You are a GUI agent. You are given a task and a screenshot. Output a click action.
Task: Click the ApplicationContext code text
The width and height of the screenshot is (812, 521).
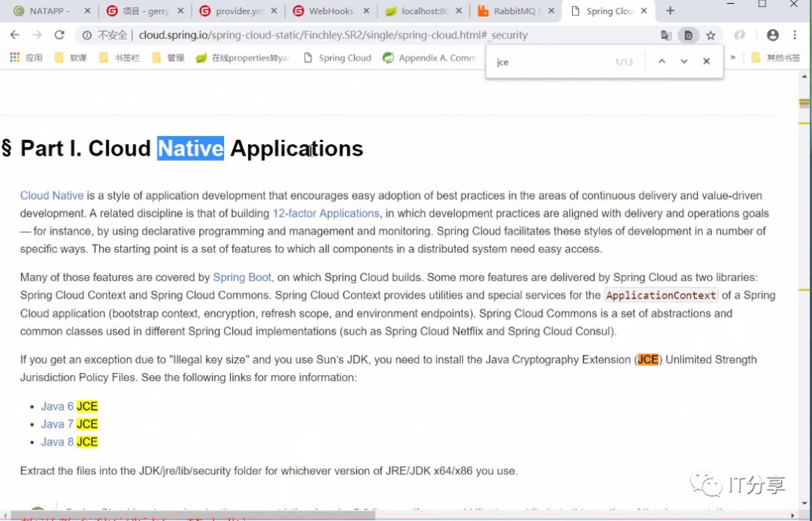click(661, 295)
